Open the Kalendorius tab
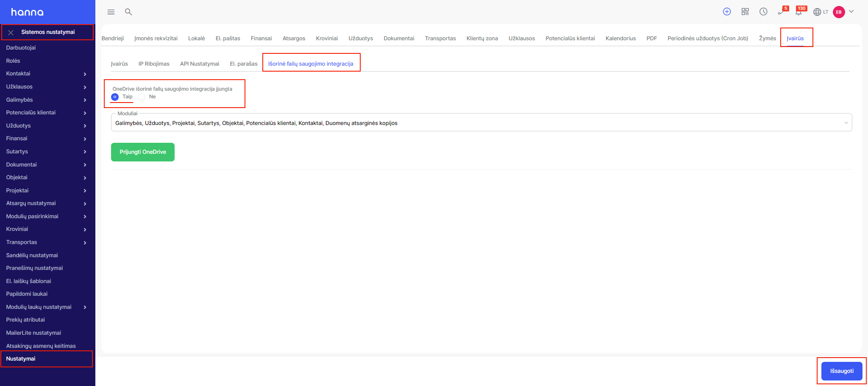This screenshot has height=386, width=868. (621, 38)
